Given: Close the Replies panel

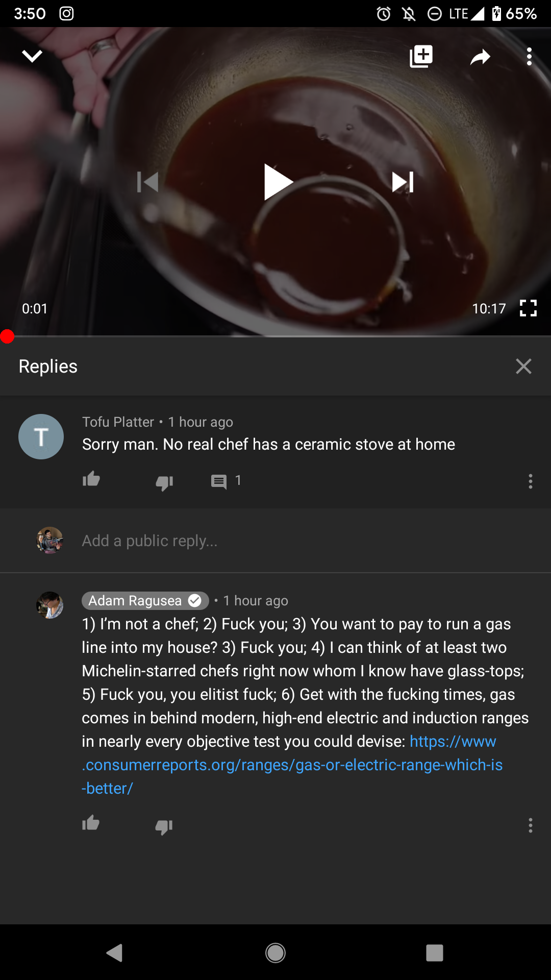Looking at the screenshot, I should click(x=523, y=366).
